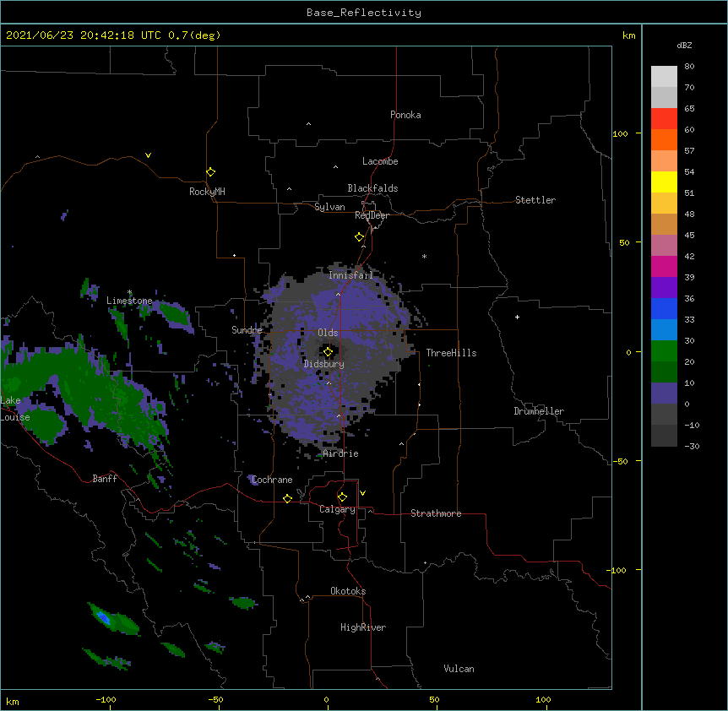
Task: Click the timestamp 2021/06/23 20:42:18 UTC
Action: 83,35
